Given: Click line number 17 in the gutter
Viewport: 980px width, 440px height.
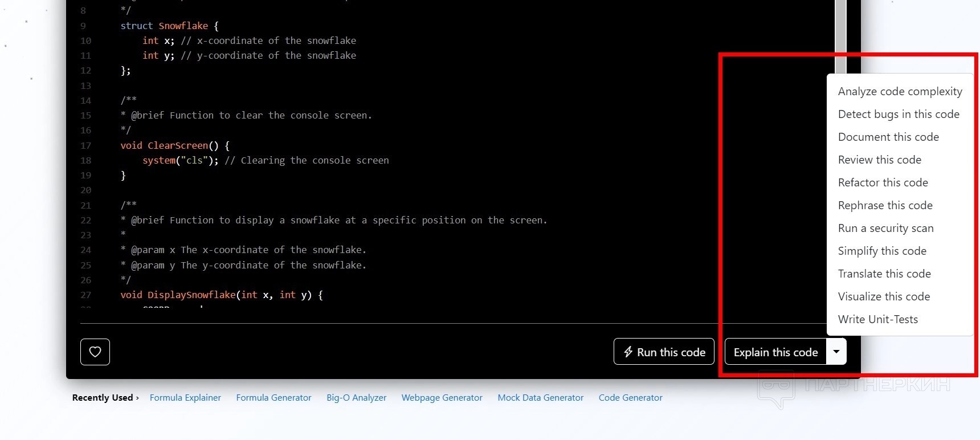Looking at the screenshot, I should point(85,146).
